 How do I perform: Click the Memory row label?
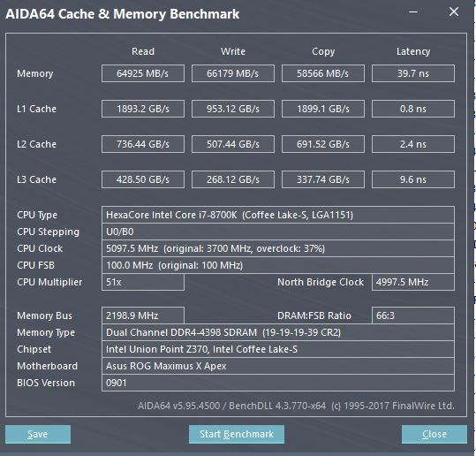35,73
